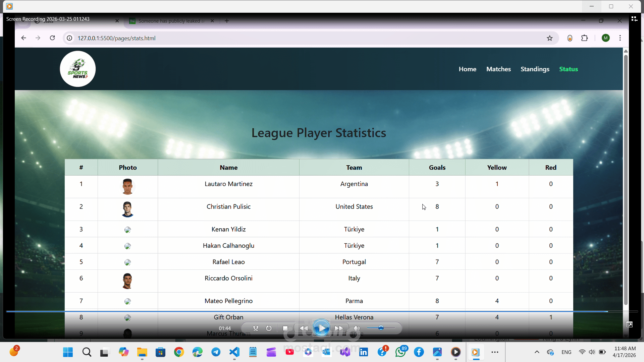Toggle repeat mode in media player
The image size is (644, 362).
pyautogui.click(x=269, y=328)
